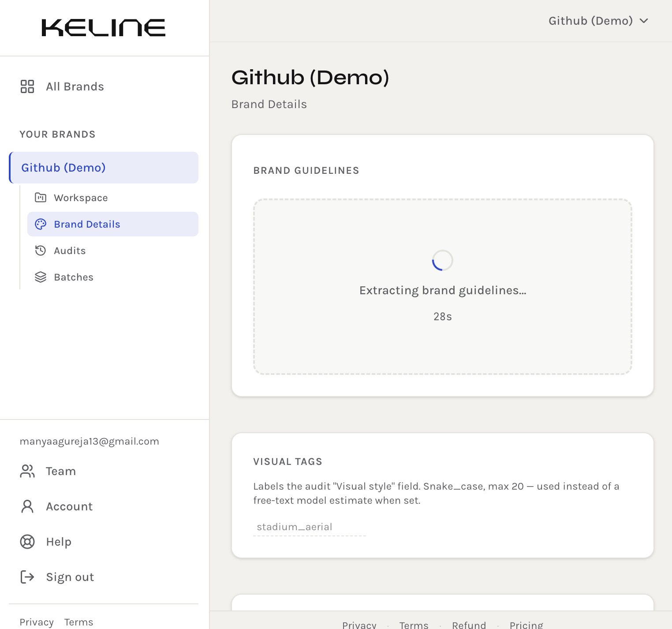Open the Workspace section
Screen dimensions: 672x629
(113, 198)
